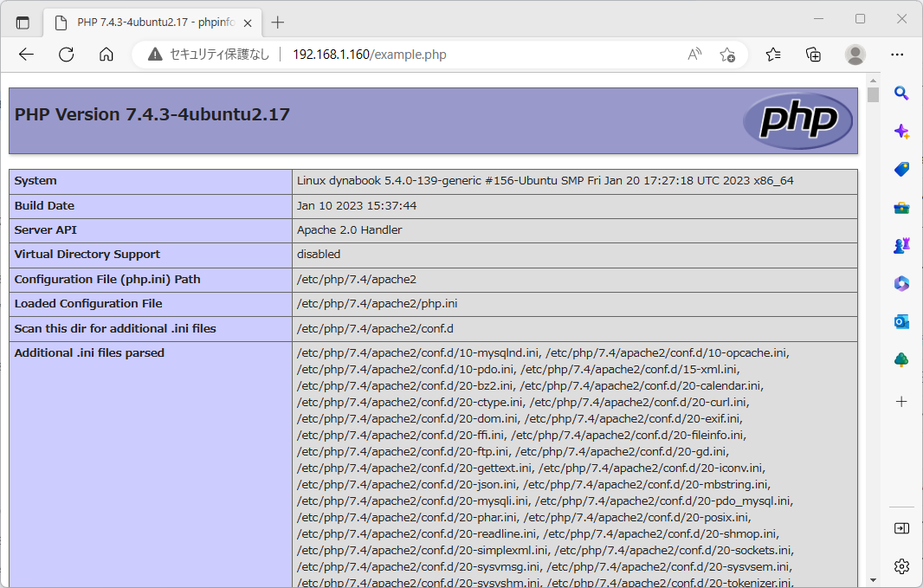Image resolution: width=923 pixels, height=588 pixels.
Task: Open the Games chess icon in sidebar
Action: click(x=901, y=245)
